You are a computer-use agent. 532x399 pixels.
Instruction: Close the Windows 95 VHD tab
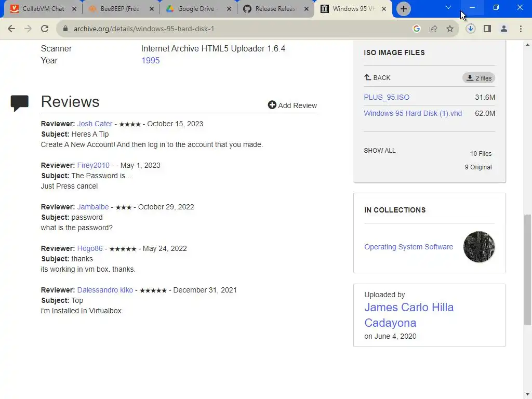(384, 9)
